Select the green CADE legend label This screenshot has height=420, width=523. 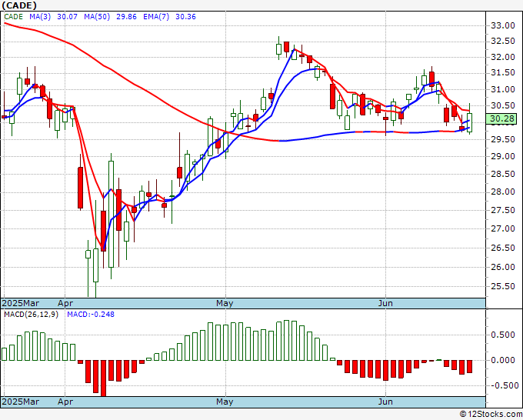(x=13, y=17)
